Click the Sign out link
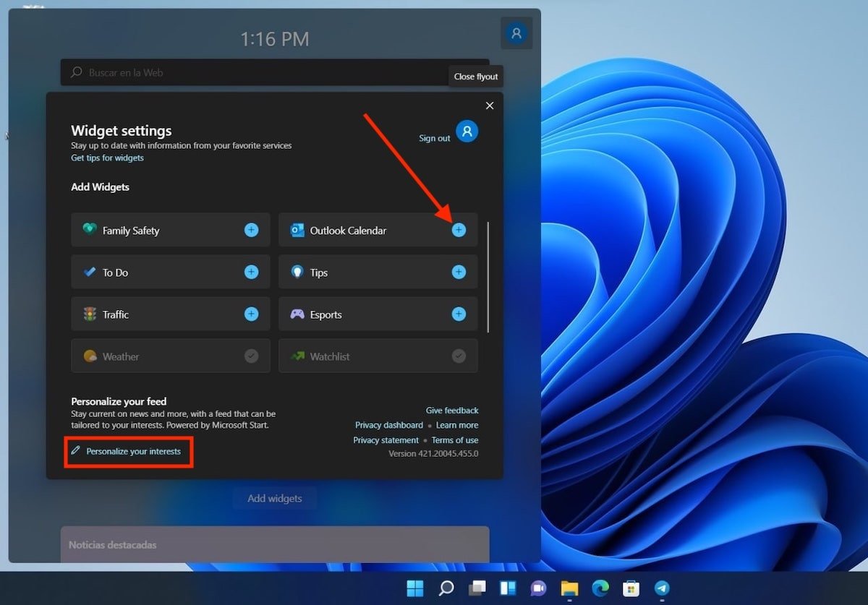The width and height of the screenshot is (868, 605). (435, 138)
